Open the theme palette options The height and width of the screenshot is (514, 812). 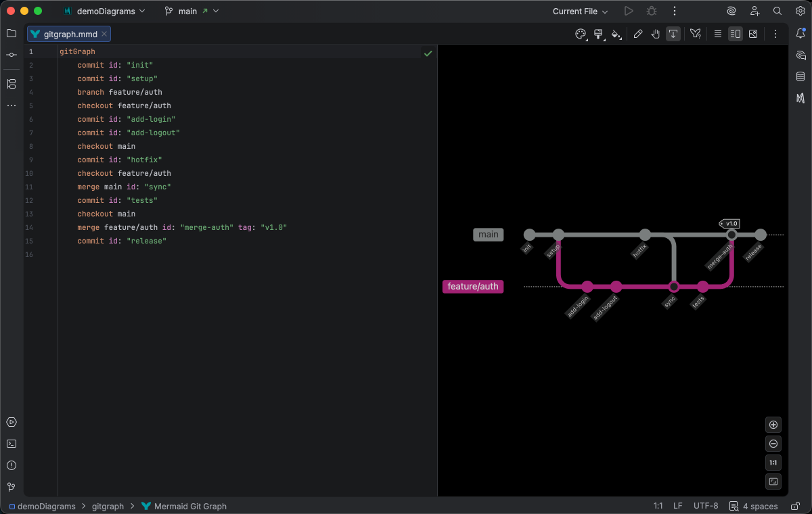(x=581, y=34)
